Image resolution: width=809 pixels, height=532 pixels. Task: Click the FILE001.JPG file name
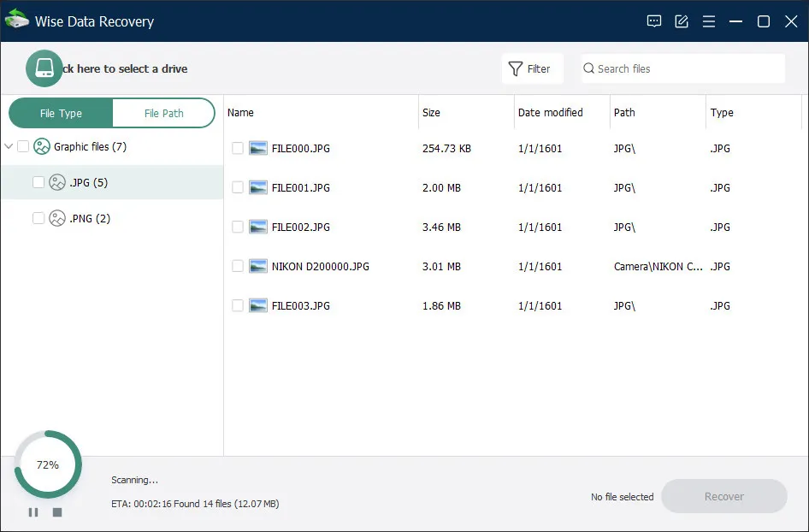(x=301, y=188)
